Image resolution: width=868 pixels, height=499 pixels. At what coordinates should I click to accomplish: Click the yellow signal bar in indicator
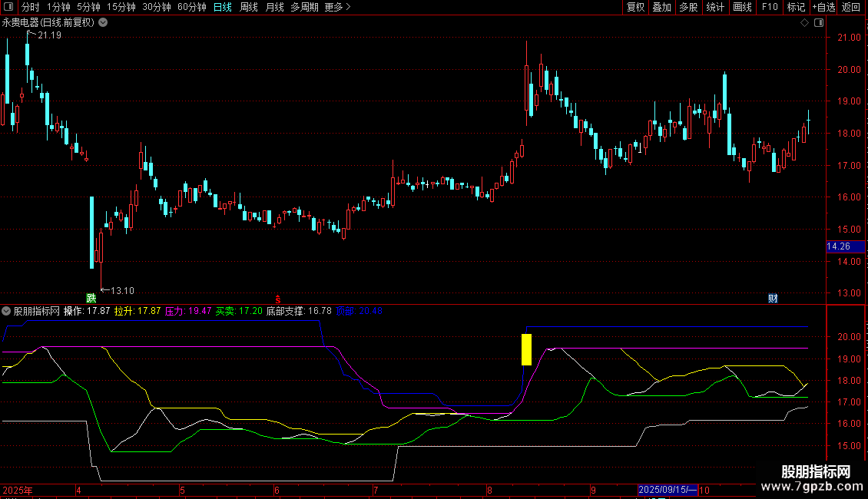point(526,349)
